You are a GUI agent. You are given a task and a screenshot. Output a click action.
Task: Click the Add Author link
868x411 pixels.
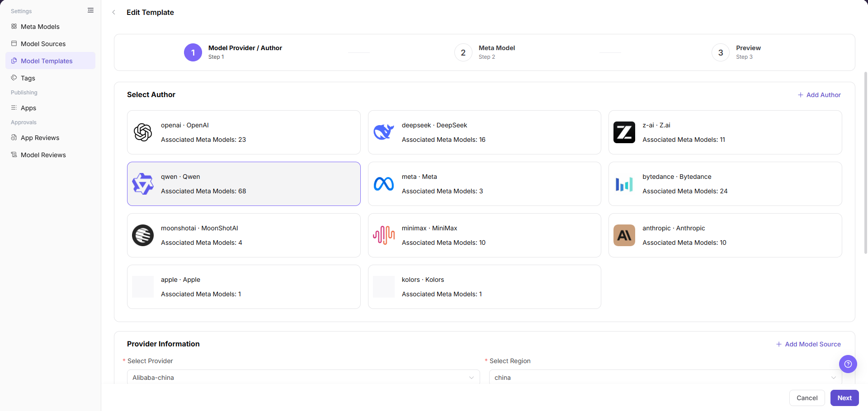pyautogui.click(x=819, y=95)
